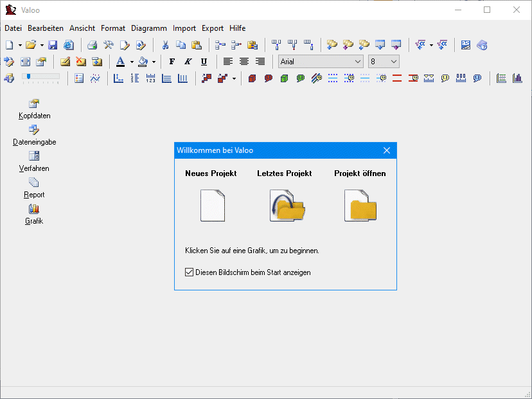Click the Print icon in toolbar

(x=93, y=45)
